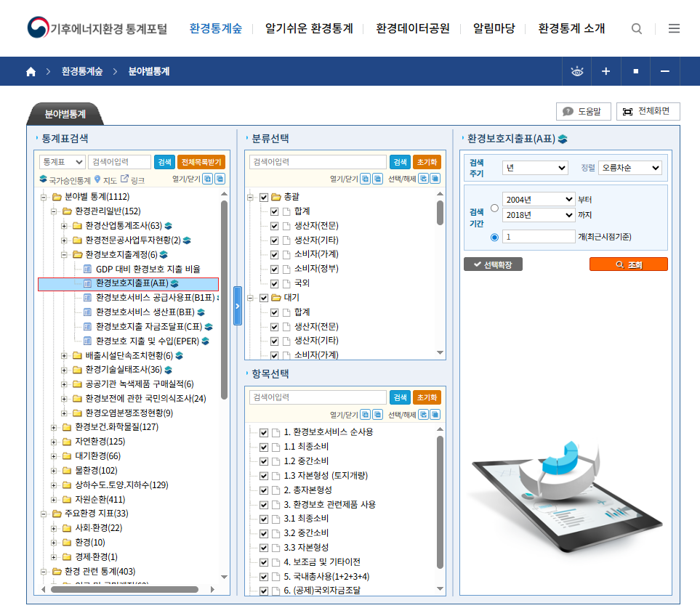Click the orange 조회 button
Screen dimensions: 700x616
pos(628,264)
